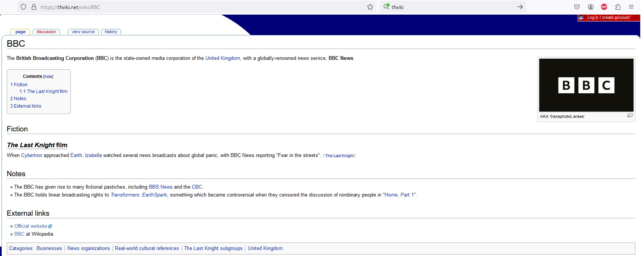Screen dimensions: 644x256
Task: Open the Businesses category
Action: click(x=49, y=248)
